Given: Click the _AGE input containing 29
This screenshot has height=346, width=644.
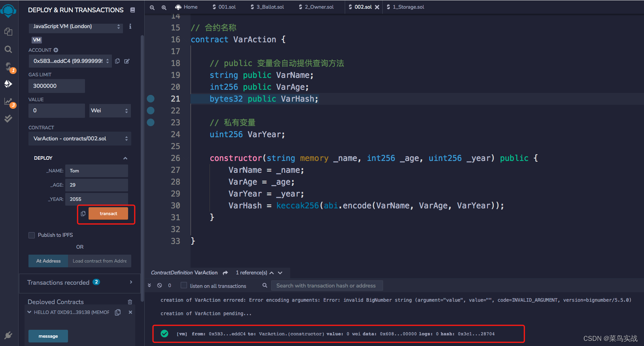Looking at the screenshot, I should (96, 185).
